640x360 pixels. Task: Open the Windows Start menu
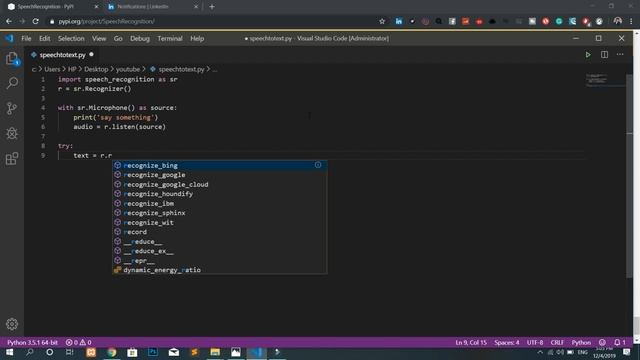[9, 352]
